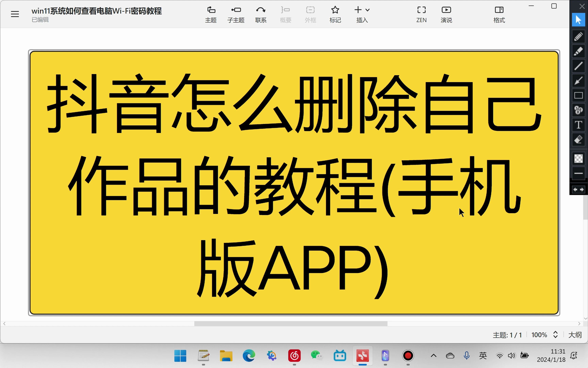Launch Microsoft Edge from taskbar

click(x=249, y=356)
